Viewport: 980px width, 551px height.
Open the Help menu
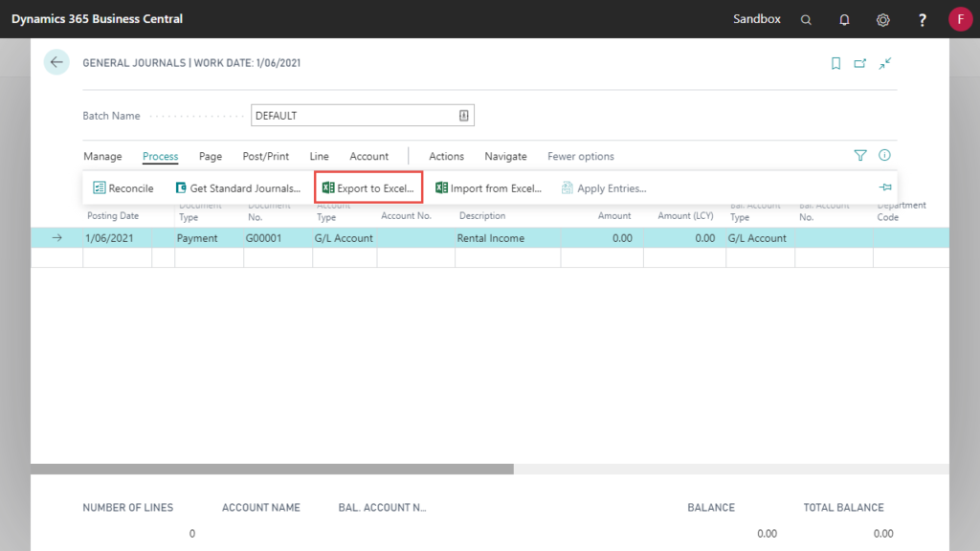click(x=921, y=19)
